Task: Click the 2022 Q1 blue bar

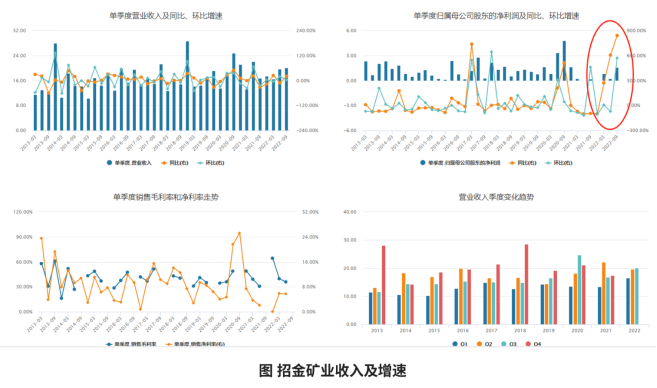Action: click(x=628, y=301)
